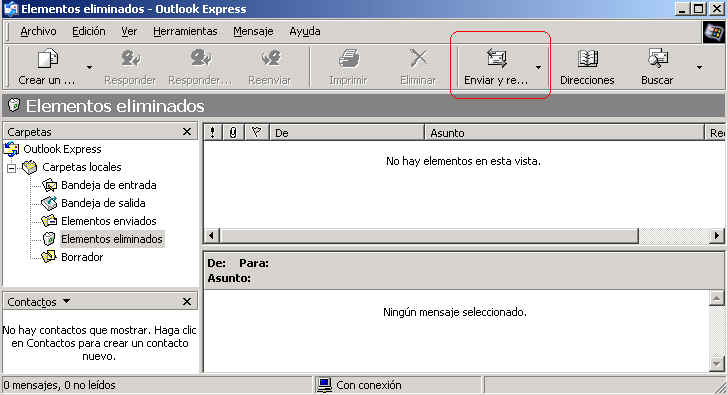Sort messages by Asunto column
Viewport: 728px width, 395px height.
pyautogui.click(x=565, y=133)
